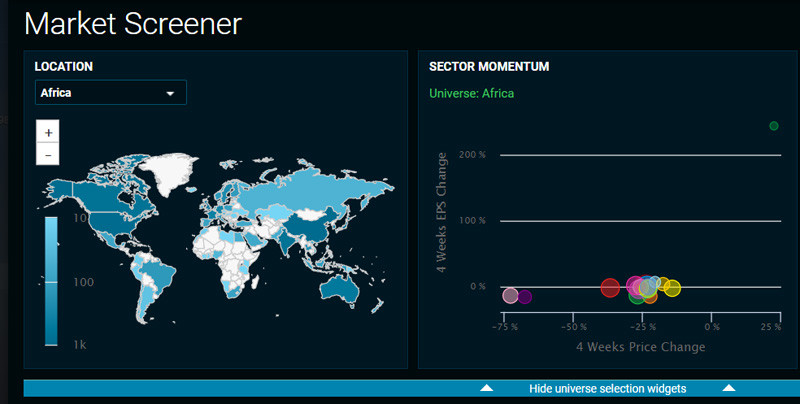The image size is (800, 404).
Task: Click the map color scale legend bar
Action: (51, 280)
